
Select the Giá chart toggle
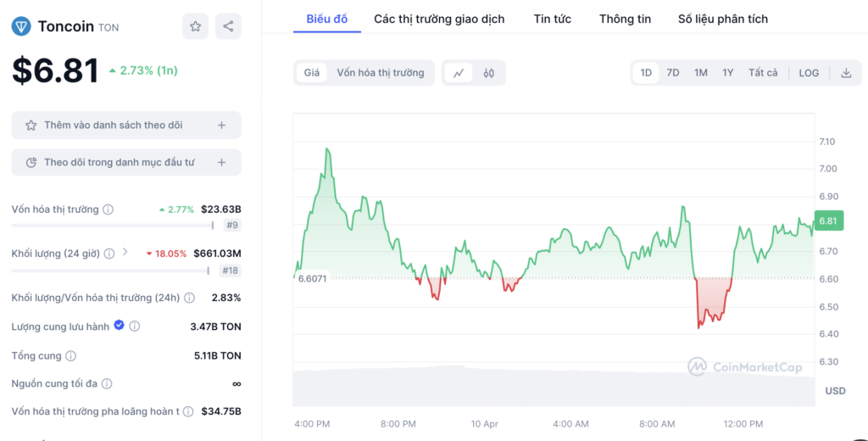tap(312, 73)
